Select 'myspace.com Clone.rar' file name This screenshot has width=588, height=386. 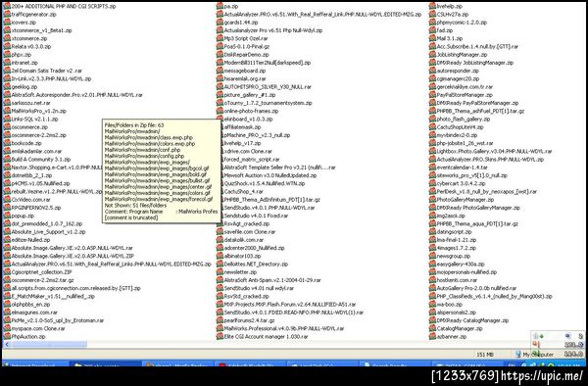(38, 328)
